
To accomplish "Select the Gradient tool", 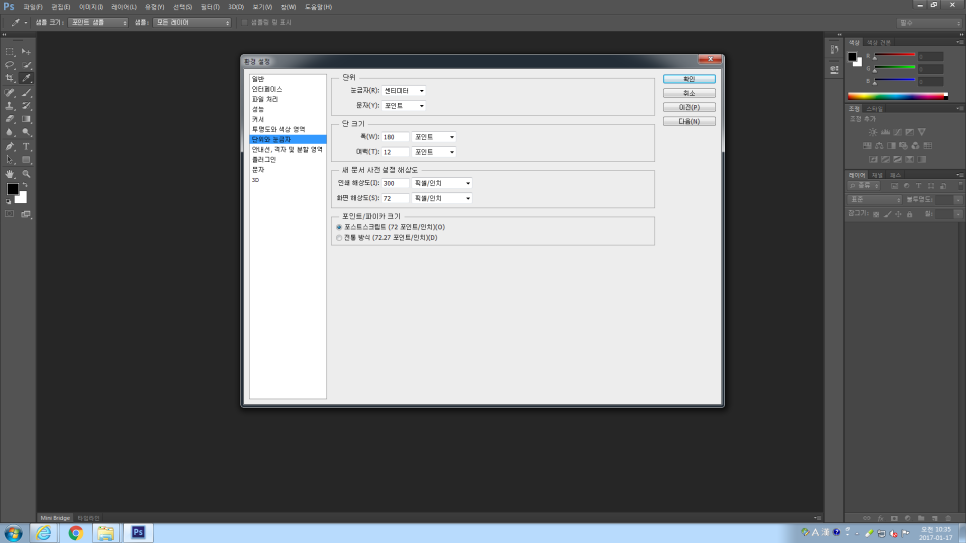I will (x=26, y=119).
